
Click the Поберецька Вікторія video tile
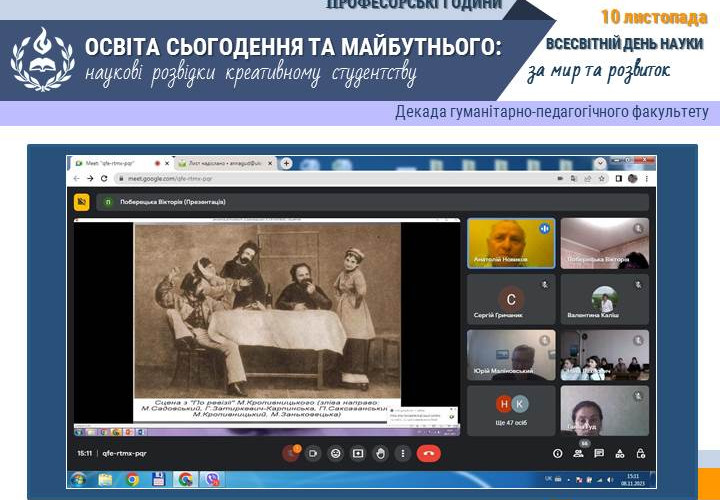tap(605, 243)
